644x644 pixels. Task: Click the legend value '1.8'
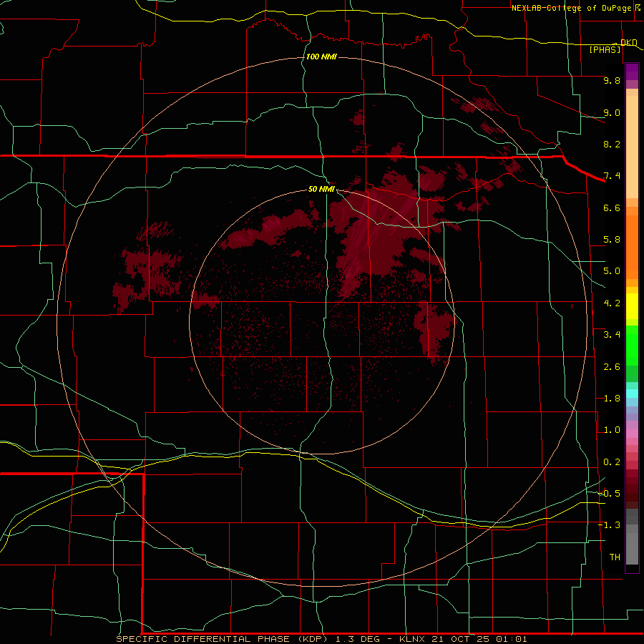[x=612, y=399]
